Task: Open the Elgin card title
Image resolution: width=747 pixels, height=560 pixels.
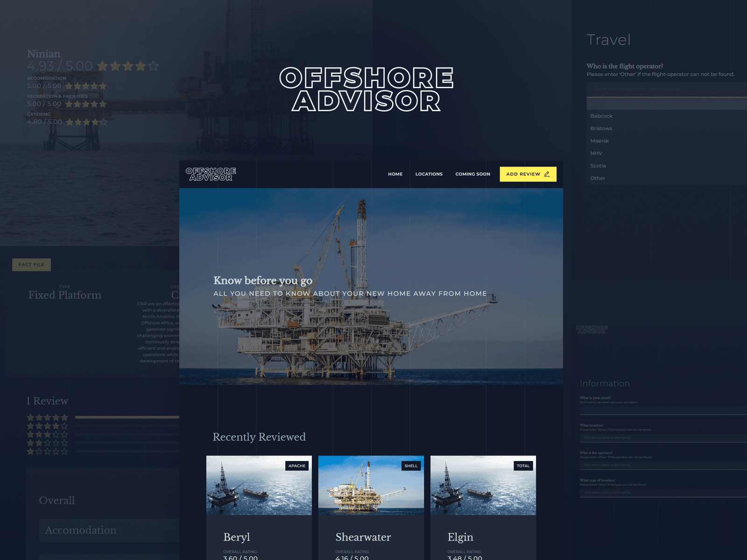Action: tap(460, 537)
